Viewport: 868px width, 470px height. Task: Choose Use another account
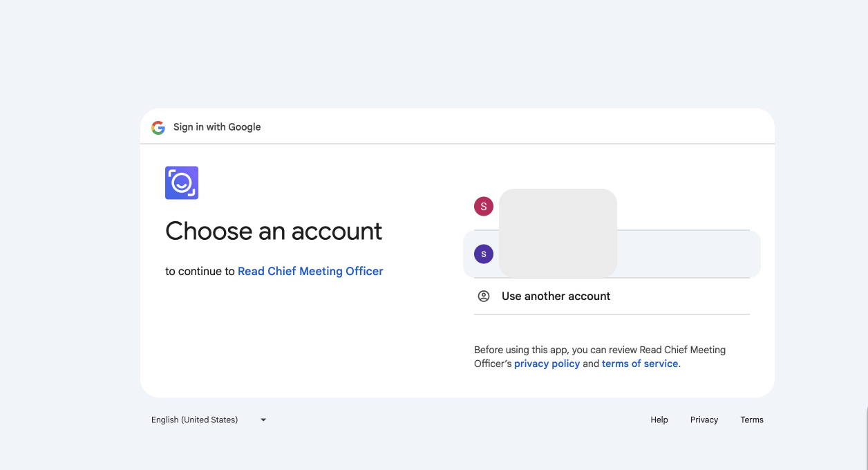pos(612,296)
